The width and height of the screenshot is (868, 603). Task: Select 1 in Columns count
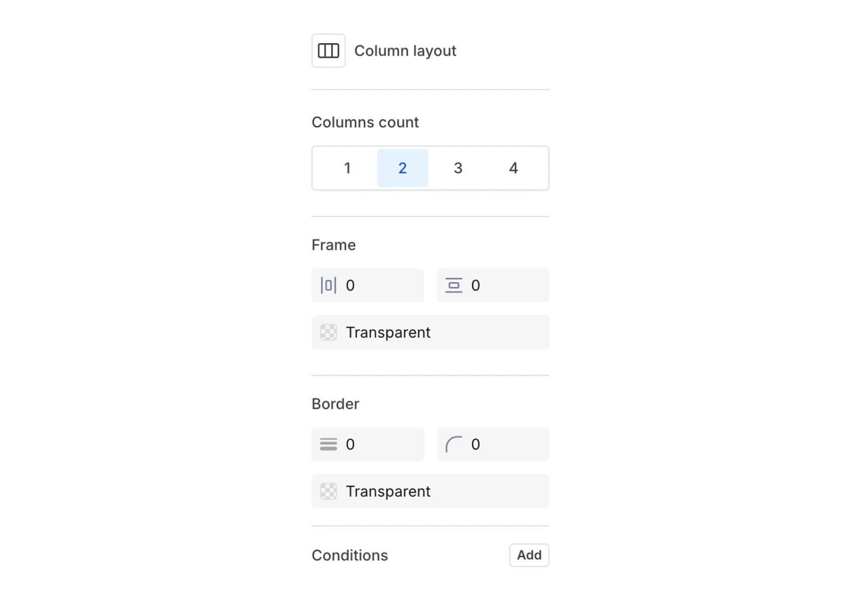point(347,168)
